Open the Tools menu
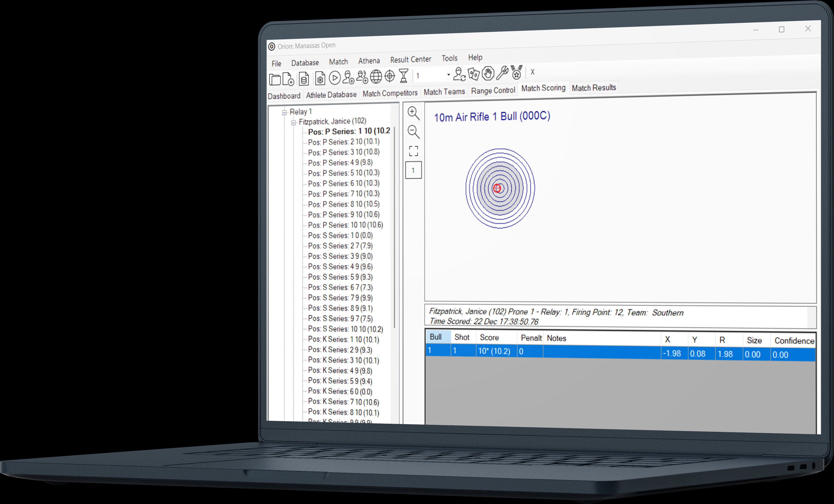The height and width of the screenshot is (504, 834). click(x=450, y=58)
